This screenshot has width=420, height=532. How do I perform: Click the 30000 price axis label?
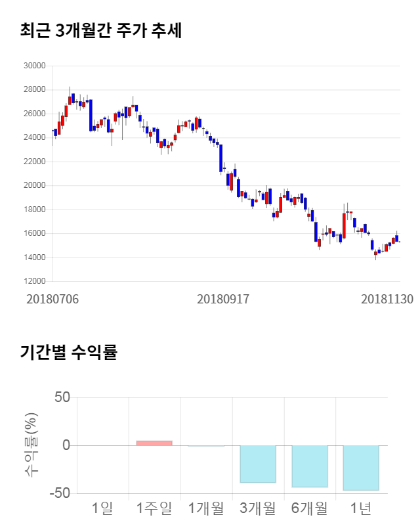33,66
